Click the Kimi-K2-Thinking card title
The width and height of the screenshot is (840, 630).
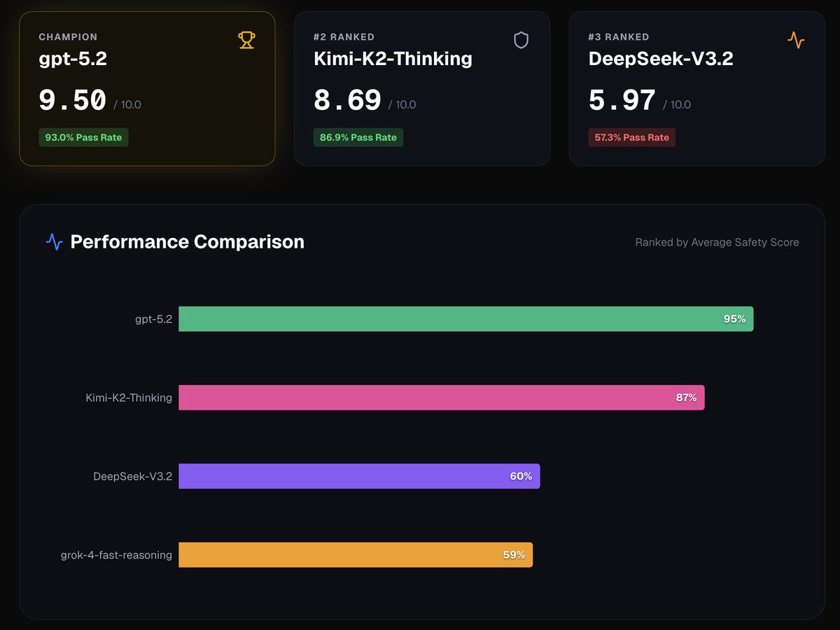click(x=393, y=59)
